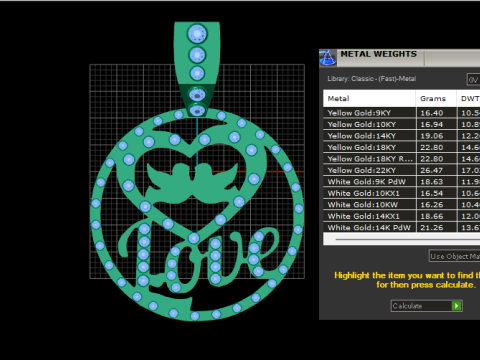Click the Grams column header
Viewport: 480px width, 360px height.
[x=436, y=98]
